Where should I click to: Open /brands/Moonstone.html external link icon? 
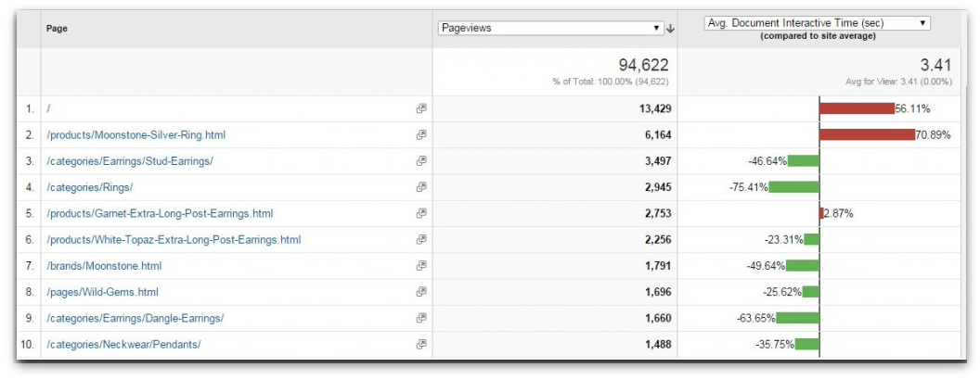click(x=421, y=266)
